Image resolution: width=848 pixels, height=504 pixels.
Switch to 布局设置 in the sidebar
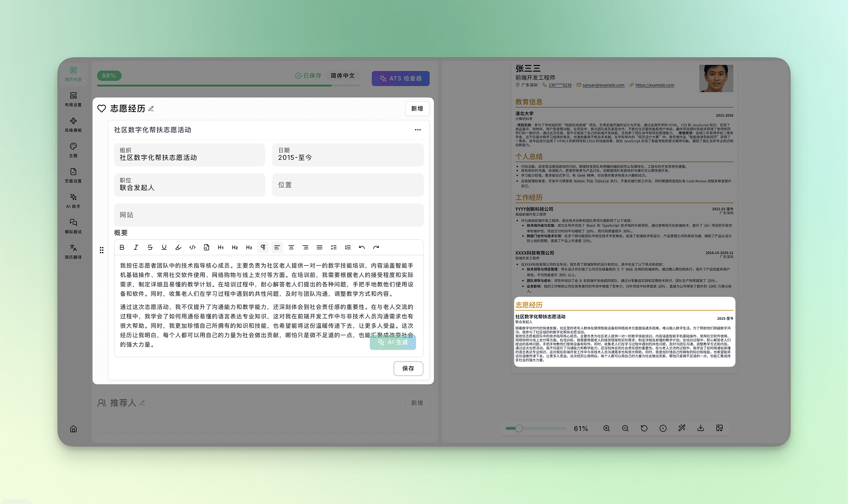pos(73,99)
